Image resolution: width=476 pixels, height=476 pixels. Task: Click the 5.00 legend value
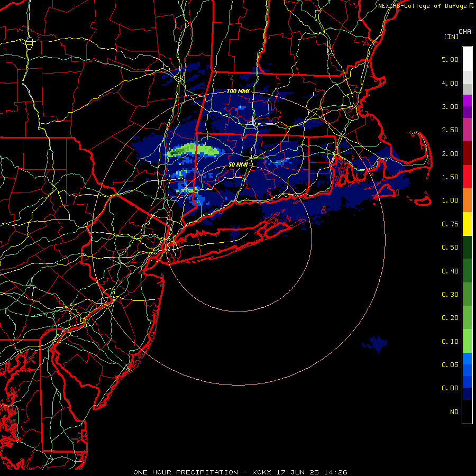pos(450,59)
